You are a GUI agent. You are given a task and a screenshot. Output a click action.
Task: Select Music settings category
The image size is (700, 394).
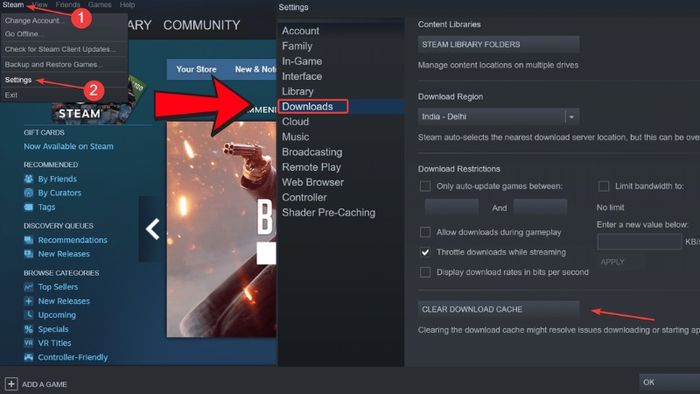click(x=295, y=137)
